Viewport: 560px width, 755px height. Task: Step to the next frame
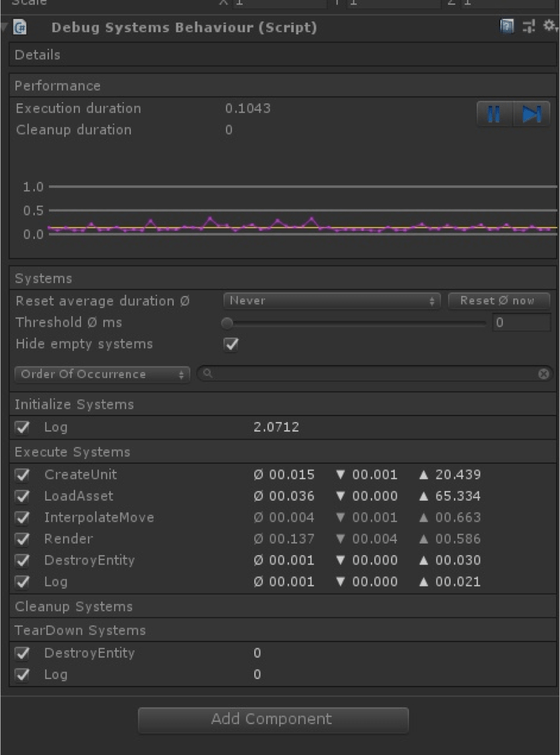click(x=532, y=114)
